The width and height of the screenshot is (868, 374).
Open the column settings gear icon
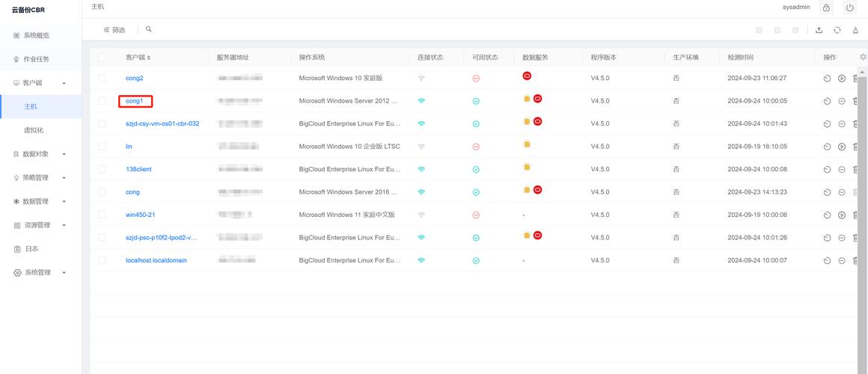coord(863,57)
